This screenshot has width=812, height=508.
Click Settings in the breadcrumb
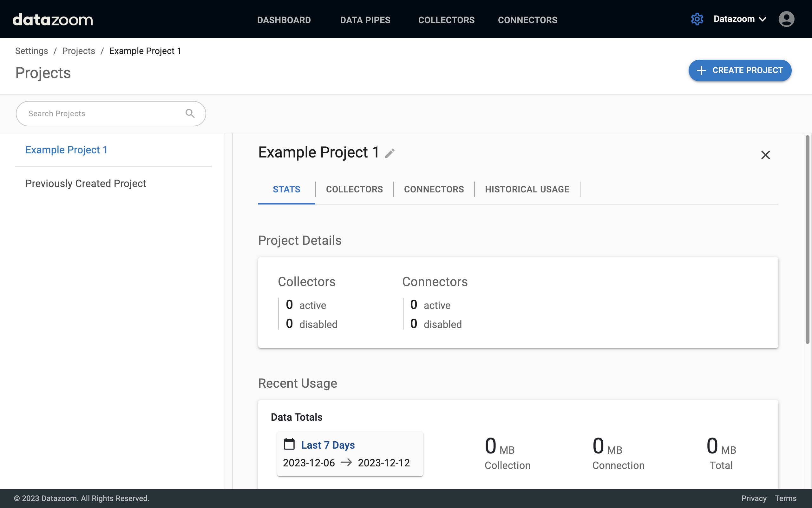tap(31, 51)
